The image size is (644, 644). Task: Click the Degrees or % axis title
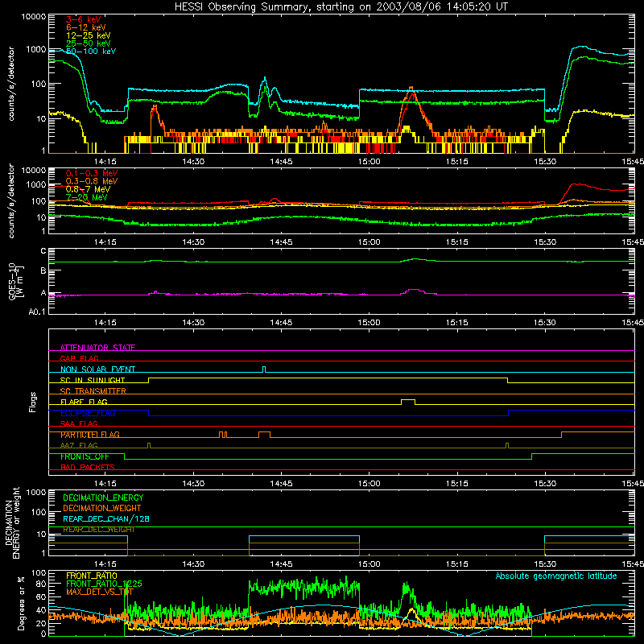pyautogui.click(x=22, y=603)
